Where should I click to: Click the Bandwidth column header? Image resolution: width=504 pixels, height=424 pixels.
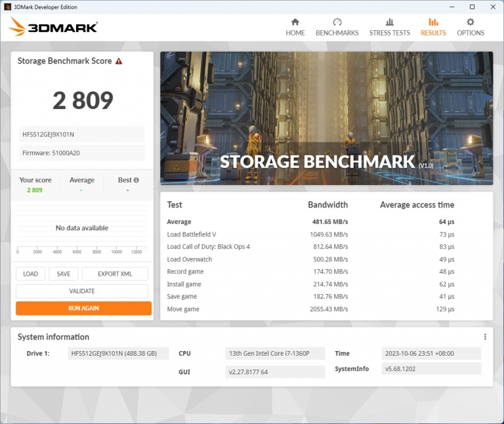(328, 205)
